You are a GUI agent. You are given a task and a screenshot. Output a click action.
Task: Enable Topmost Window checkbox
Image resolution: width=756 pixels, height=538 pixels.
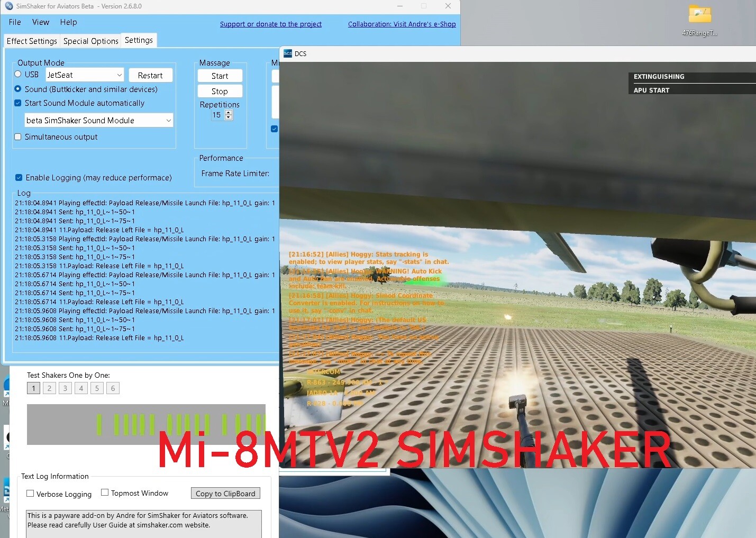pos(105,492)
